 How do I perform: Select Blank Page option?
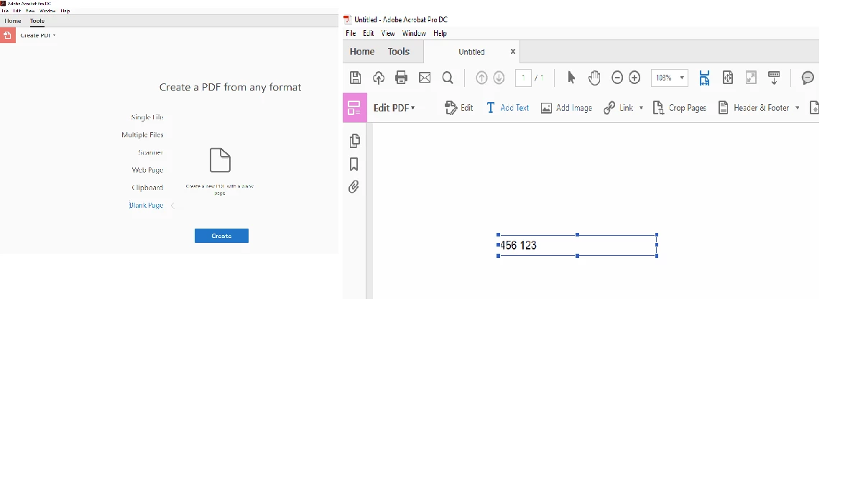(147, 206)
